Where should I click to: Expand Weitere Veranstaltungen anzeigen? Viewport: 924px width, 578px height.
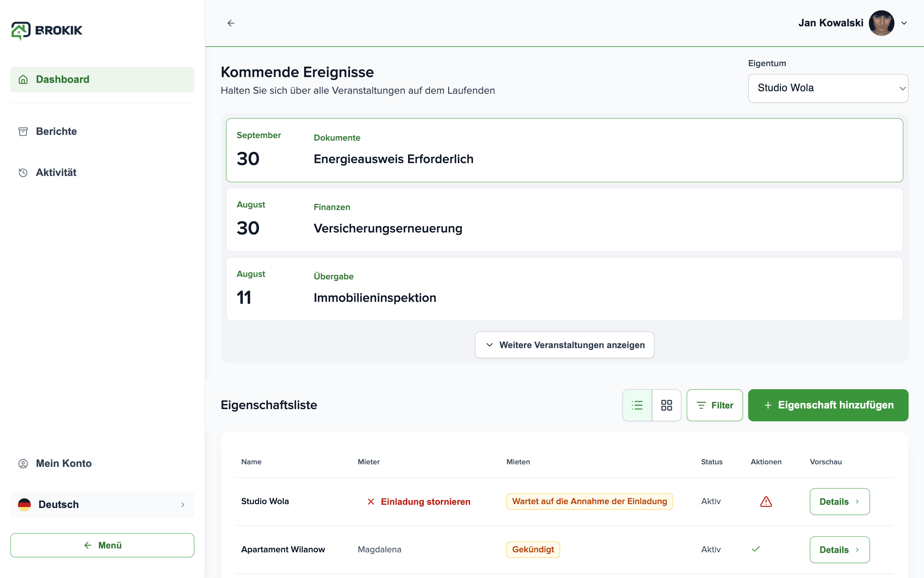click(564, 345)
